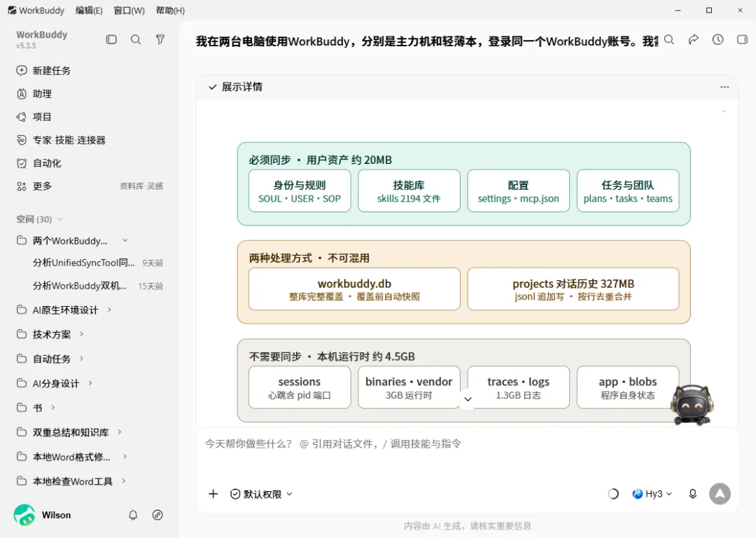Expand the 本地Word格式修... folder
Image resolution: width=756 pixels, height=538 pixels.
point(125,457)
